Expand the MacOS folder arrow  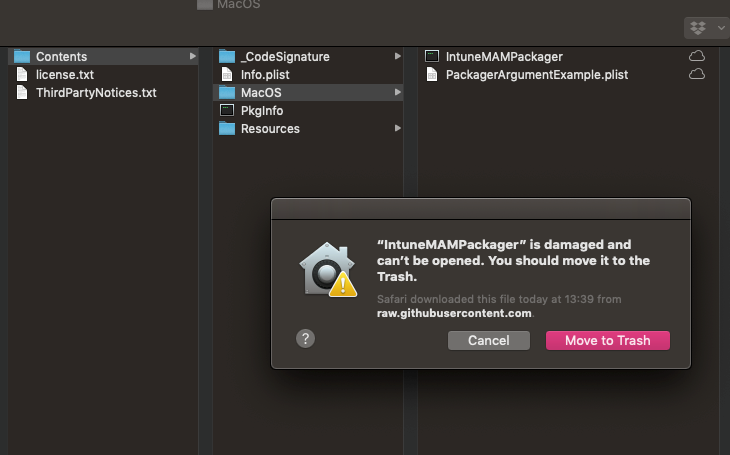coord(397,92)
